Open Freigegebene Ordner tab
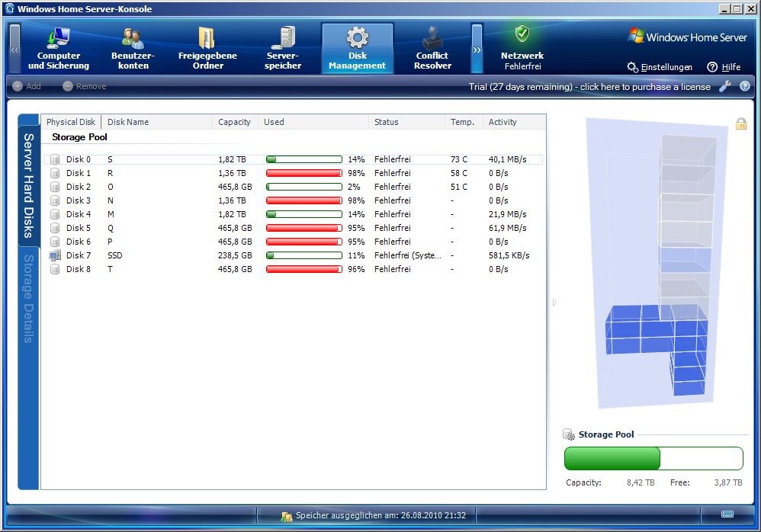 click(207, 49)
